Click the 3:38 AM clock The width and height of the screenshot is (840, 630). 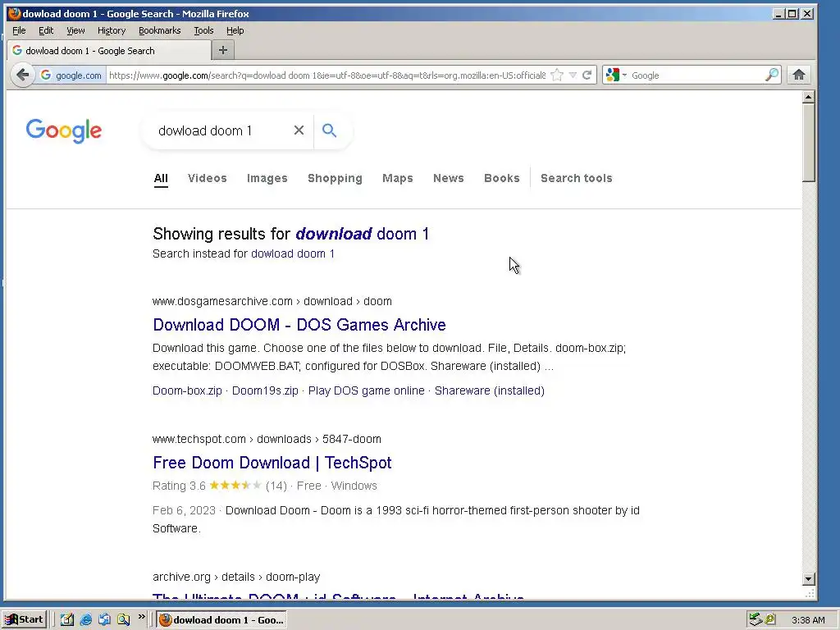coord(808,620)
